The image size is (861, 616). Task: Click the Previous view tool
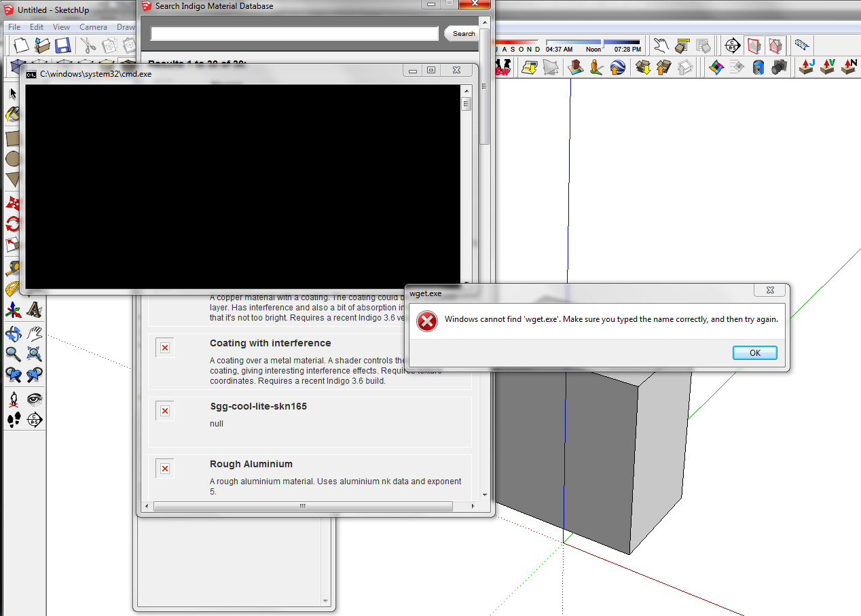click(x=14, y=374)
